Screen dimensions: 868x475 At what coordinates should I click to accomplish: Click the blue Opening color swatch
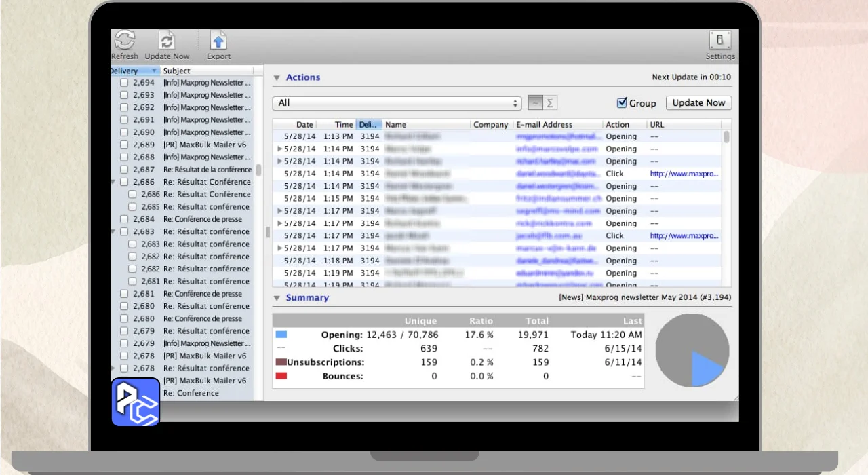281,335
